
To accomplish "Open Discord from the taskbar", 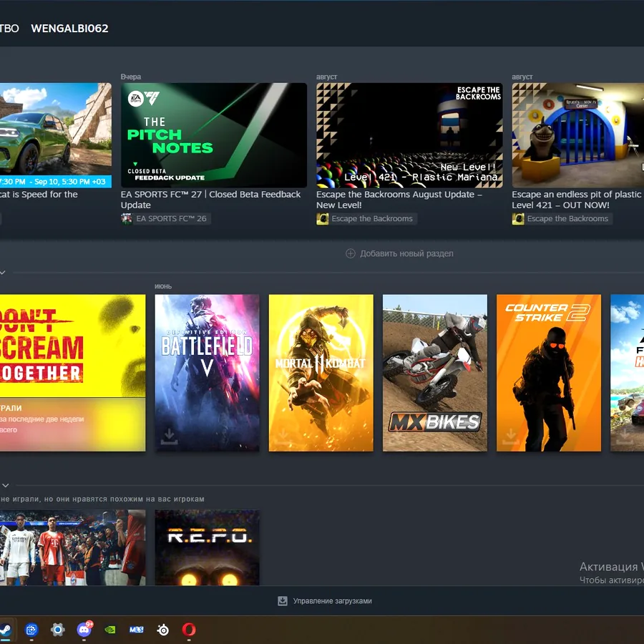I will pyautogui.click(x=84, y=629).
